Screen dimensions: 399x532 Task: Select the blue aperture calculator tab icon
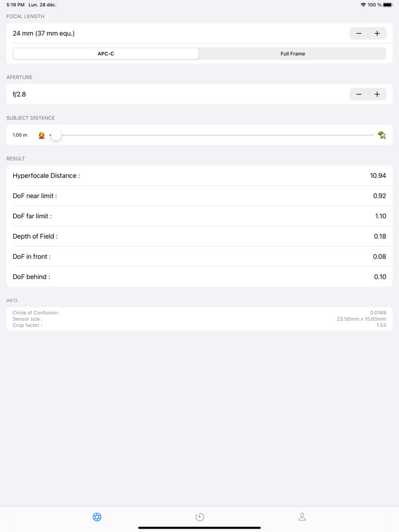click(97, 517)
